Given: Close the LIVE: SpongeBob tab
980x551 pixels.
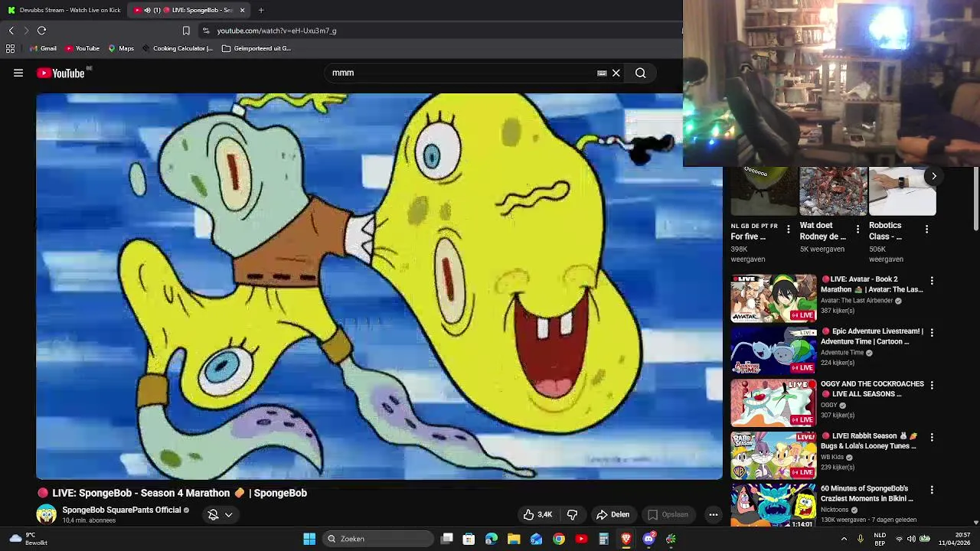Looking at the screenshot, I should (243, 10).
